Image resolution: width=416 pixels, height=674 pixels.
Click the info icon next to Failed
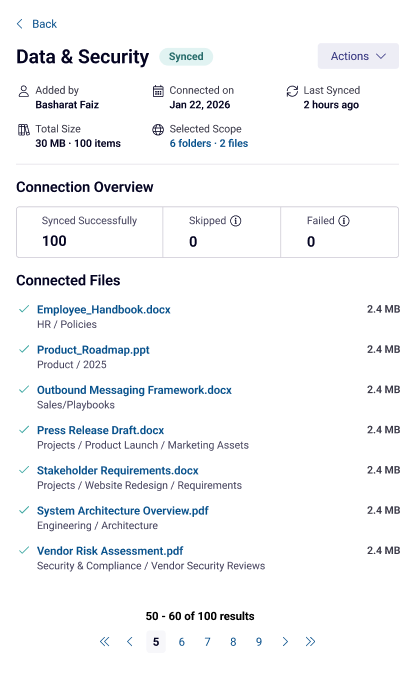pos(344,221)
